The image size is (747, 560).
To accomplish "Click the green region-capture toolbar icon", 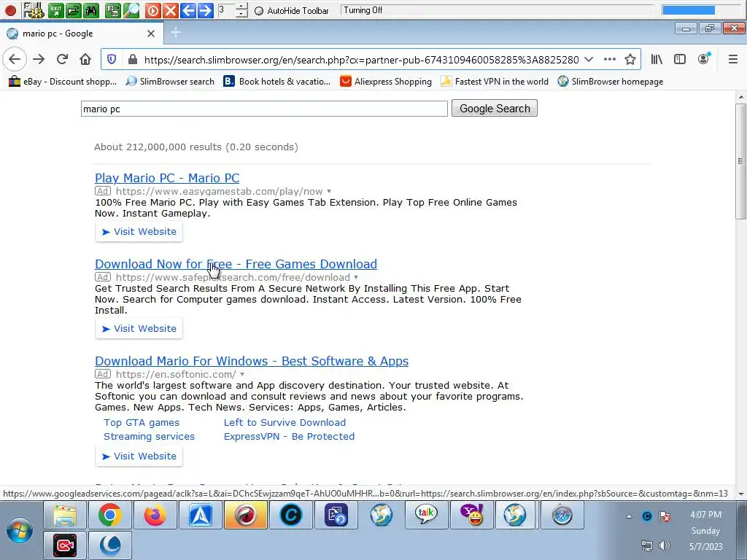I will pos(113,10).
